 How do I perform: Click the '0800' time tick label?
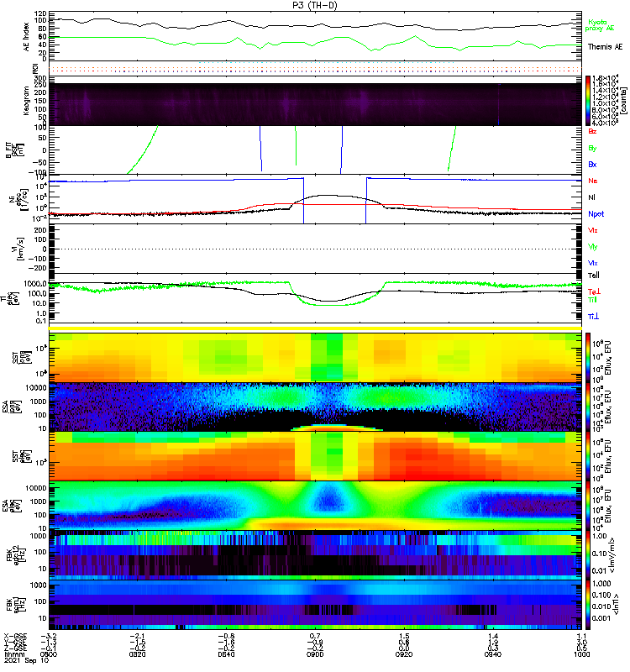point(49,654)
